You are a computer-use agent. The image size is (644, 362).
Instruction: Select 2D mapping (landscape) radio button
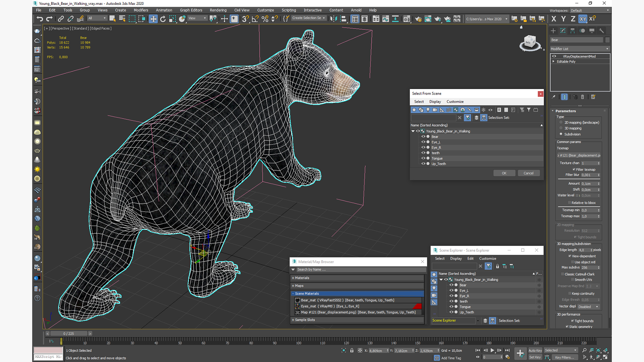coord(561,122)
